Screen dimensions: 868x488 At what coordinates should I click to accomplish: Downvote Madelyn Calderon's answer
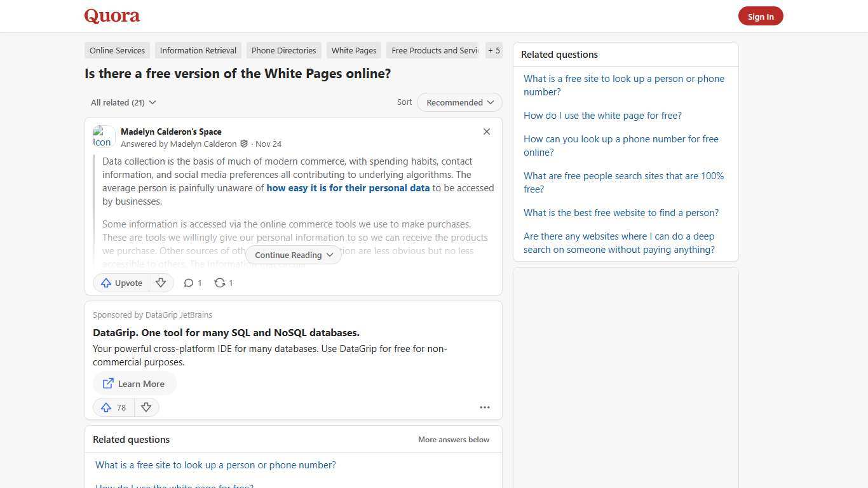pos(161,283)
